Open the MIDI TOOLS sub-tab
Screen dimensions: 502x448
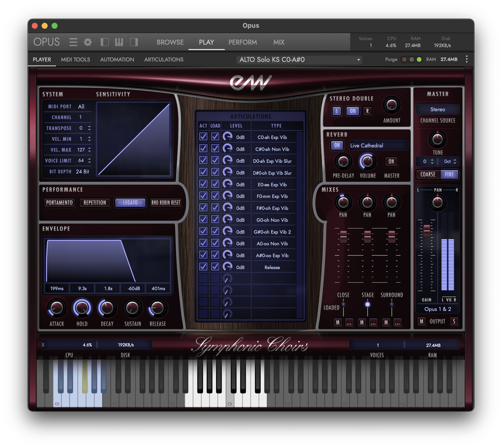(75, 59)
